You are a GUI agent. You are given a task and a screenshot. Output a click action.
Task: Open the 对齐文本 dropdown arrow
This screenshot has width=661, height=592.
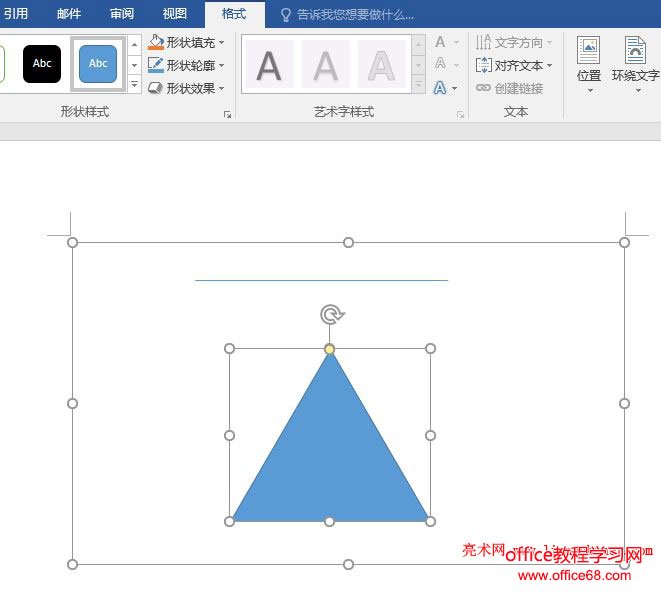point(549,65)
